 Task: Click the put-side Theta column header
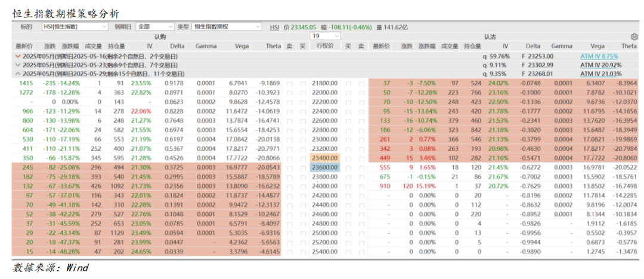click(x=629, y=46)
